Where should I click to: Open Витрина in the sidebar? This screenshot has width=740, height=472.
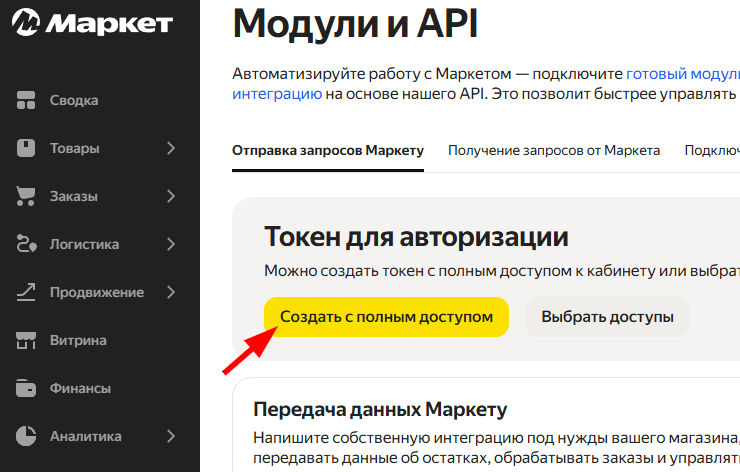(78, 340)
